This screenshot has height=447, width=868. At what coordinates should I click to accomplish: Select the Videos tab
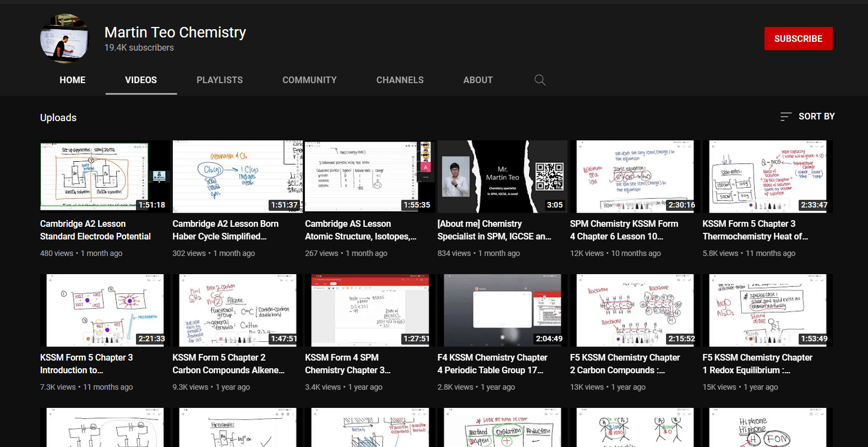141,80
